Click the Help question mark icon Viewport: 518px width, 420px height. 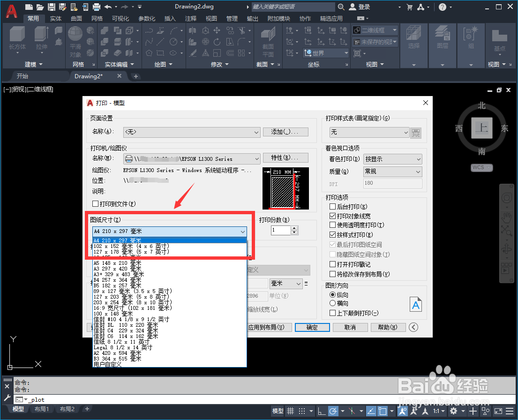point(443,7)
